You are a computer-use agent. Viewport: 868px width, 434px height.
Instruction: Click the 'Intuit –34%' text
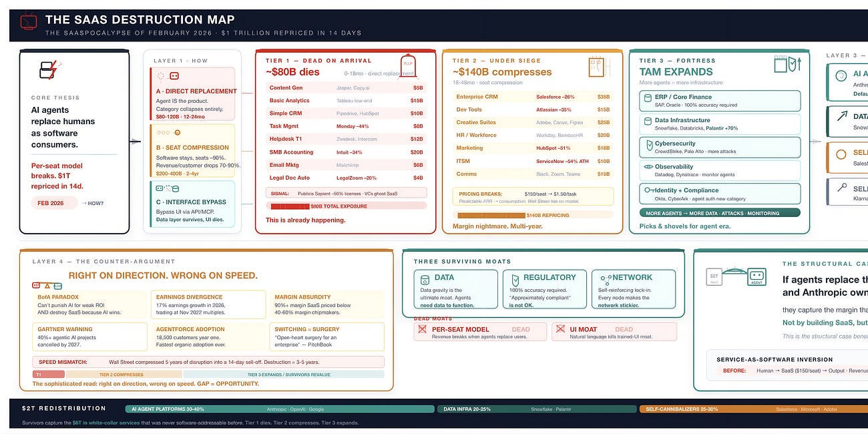click(349, 152)
